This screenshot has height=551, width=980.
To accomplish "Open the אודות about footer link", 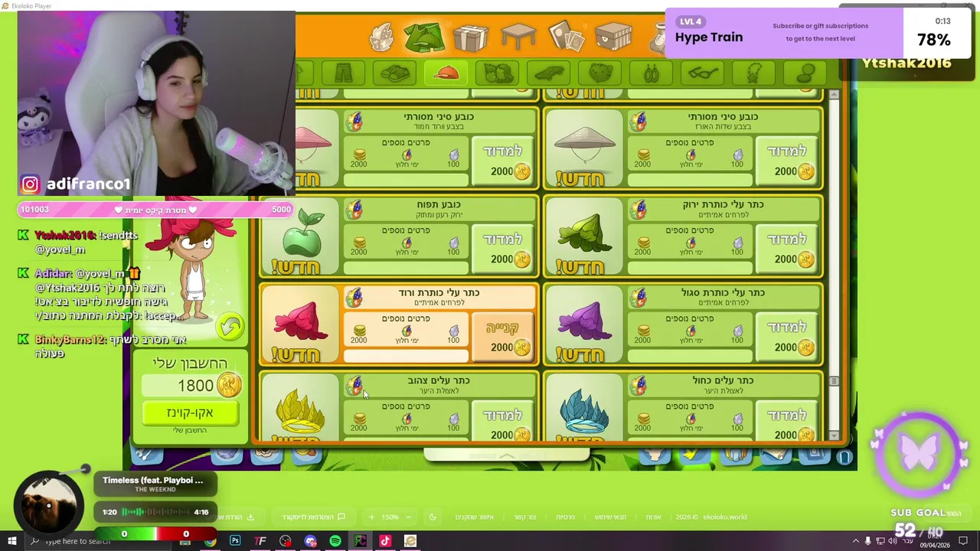I will point(653,517).
